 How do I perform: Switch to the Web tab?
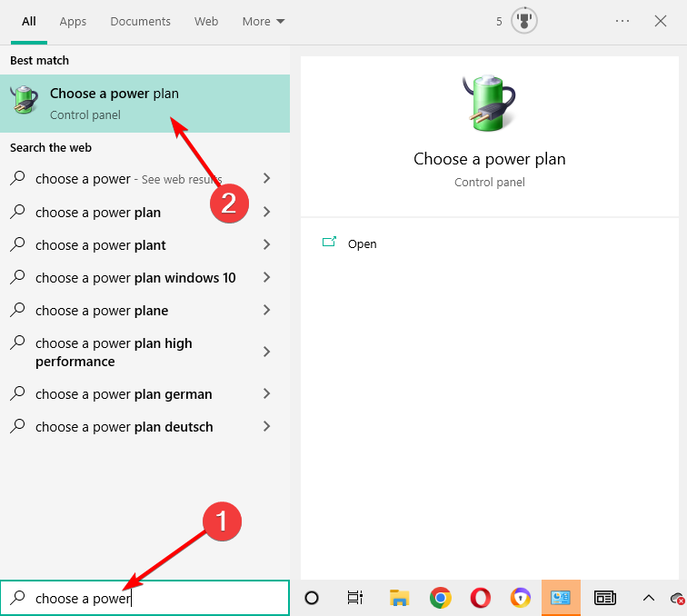click(206, 21)
